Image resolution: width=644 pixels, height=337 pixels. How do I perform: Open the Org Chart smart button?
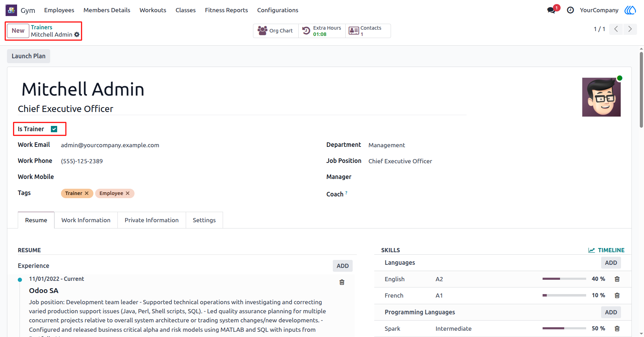(x=276, y=31)
